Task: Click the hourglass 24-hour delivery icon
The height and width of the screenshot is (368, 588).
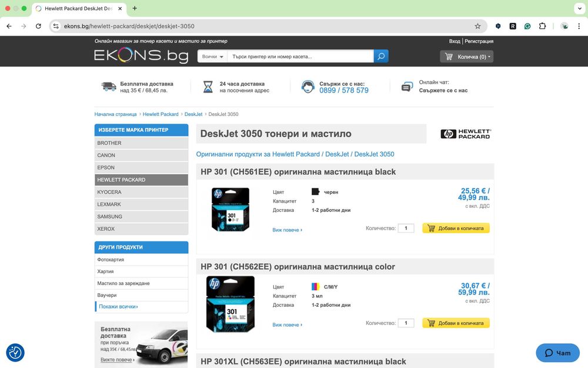Action: pyautogui.click(x=208, y=87)
